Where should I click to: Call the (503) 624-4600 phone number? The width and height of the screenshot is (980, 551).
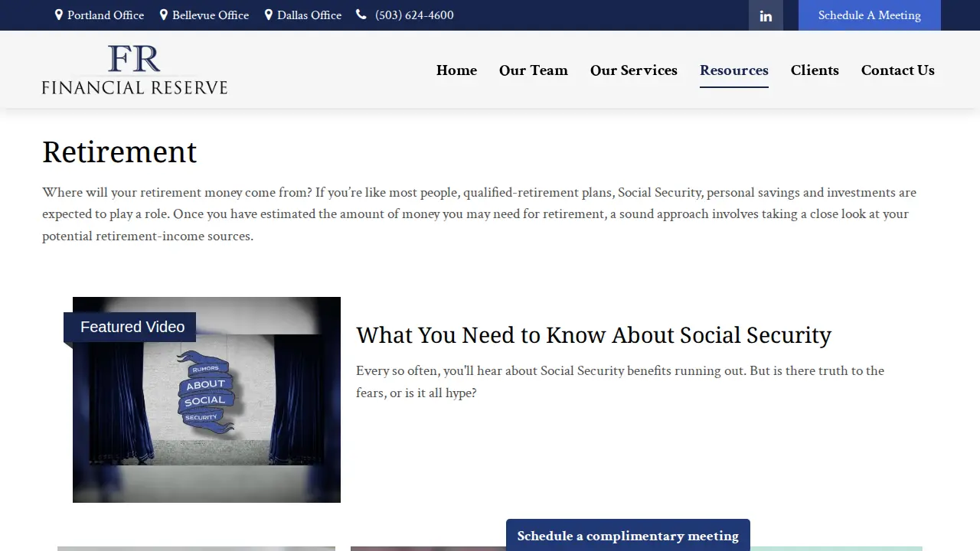414,15
